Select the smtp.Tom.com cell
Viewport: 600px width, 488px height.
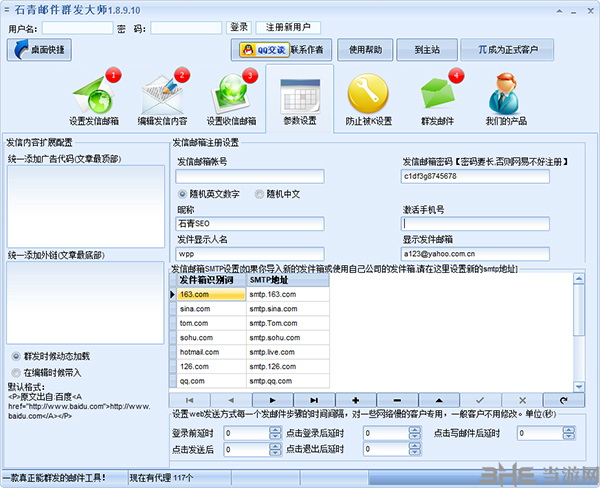pos(288,323)
